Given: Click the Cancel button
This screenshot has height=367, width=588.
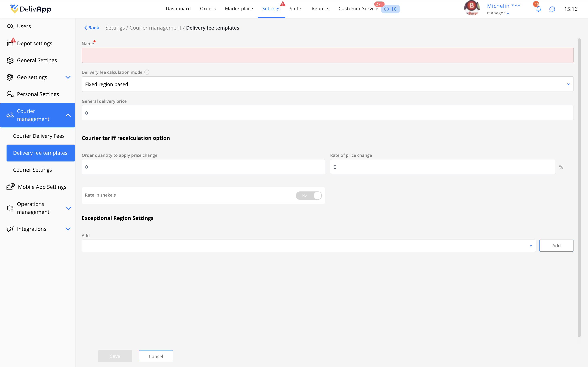Looking at the screenshot, I should [156, 356].
